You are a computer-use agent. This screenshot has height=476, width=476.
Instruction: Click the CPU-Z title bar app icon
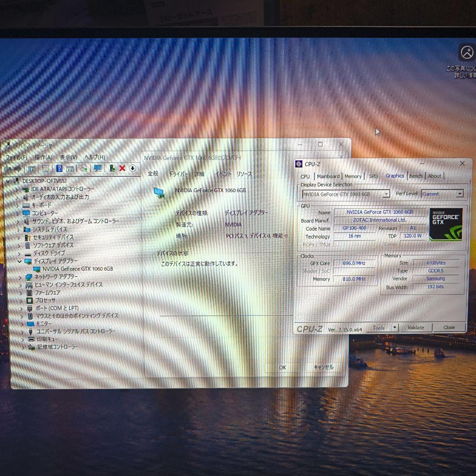pyautogui.click(x=299, y=164)
